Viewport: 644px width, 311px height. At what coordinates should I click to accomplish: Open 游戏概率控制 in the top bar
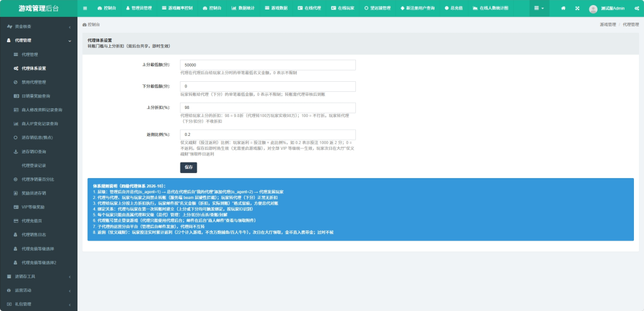pos(177,8)
